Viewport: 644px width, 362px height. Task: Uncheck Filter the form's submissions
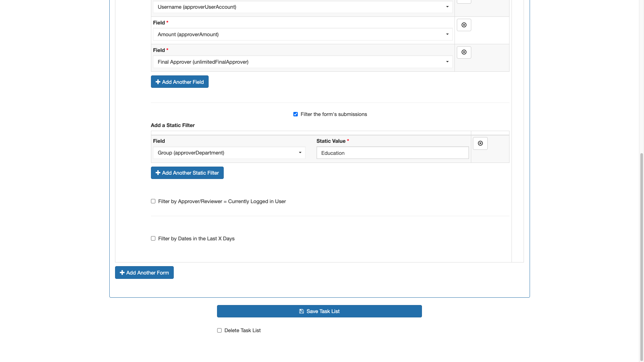click(x=296, y=114)
